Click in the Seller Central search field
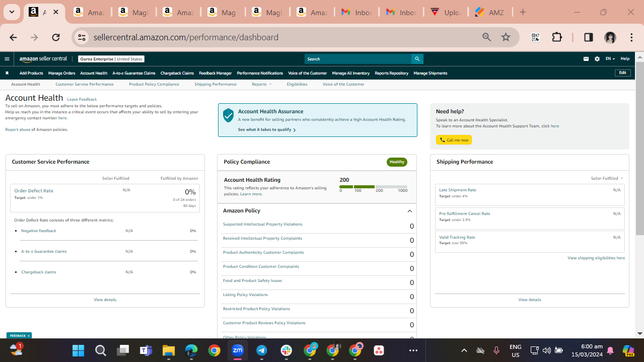This screenshot has height=362, width=644. [358, 59]
